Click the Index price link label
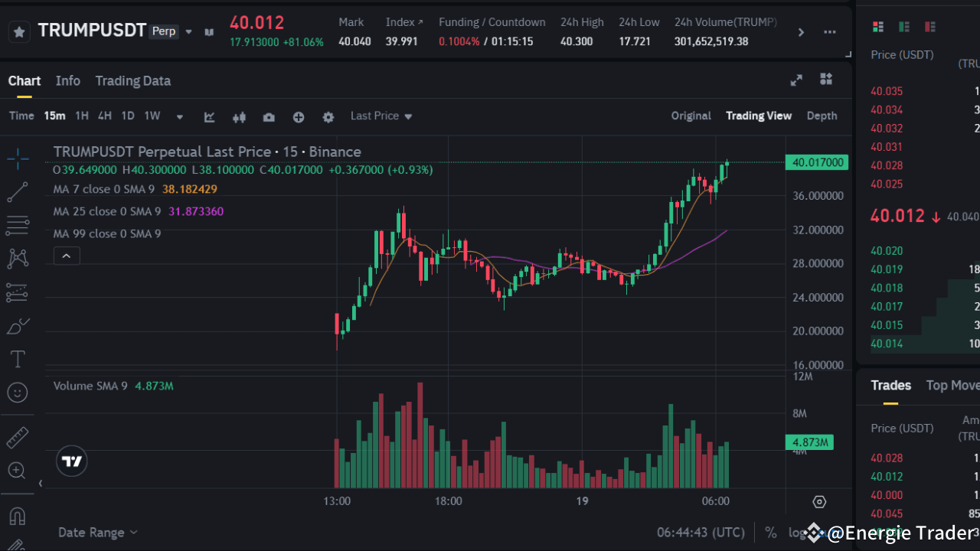The width and height of the screenshot is (980, 551). (x=403, y=22)
